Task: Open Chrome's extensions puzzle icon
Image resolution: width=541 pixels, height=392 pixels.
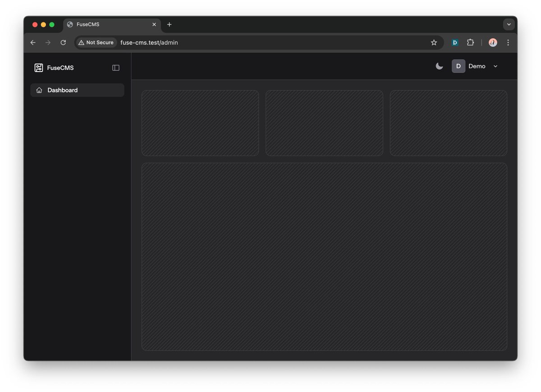Action: (470, 42)
